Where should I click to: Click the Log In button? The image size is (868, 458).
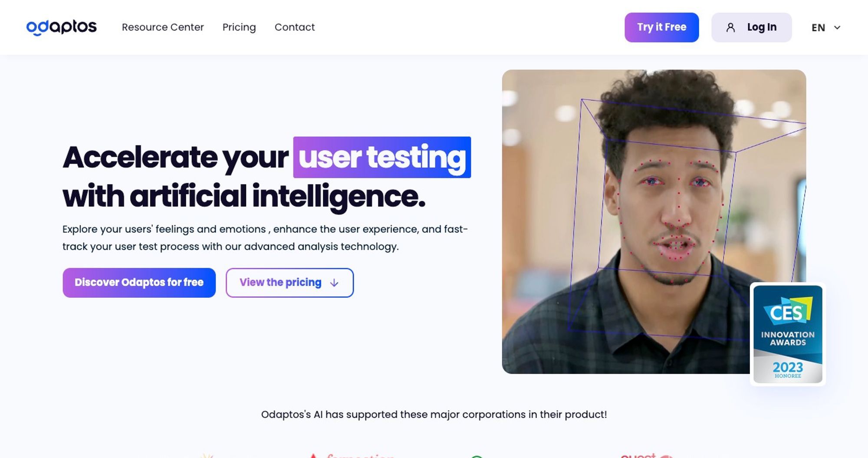coord(751,27)
